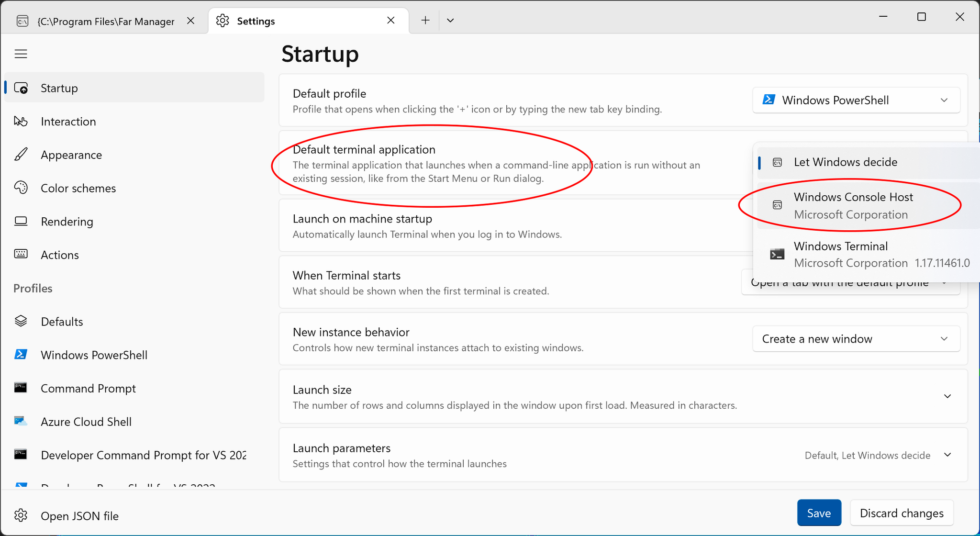Screen dimensions: 980x536
Task: Go to Appearance settings page
Action: coord(134,155)
